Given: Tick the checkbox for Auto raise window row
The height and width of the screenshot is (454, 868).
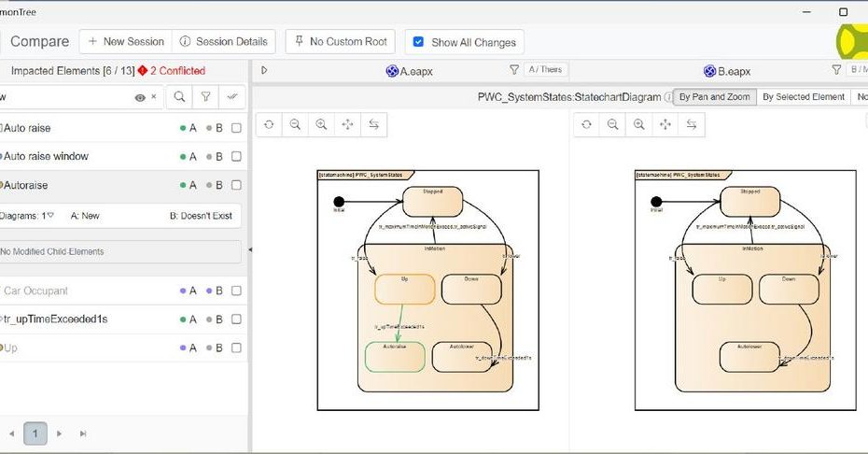Looking at the screenshot, I should (236, 156).
